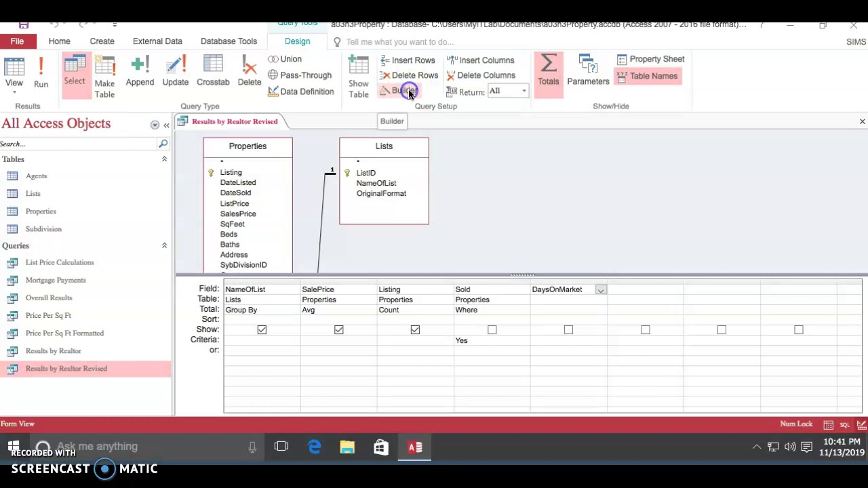
Task: Switch to the Home ribbon tab
Action: (x=59, y=41)
